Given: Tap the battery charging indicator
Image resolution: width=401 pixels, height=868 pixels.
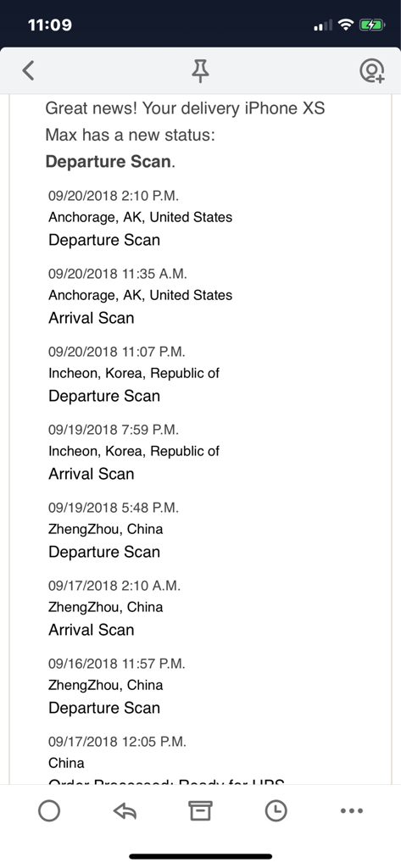Looking at the screenshot, I should click(370, 25).
